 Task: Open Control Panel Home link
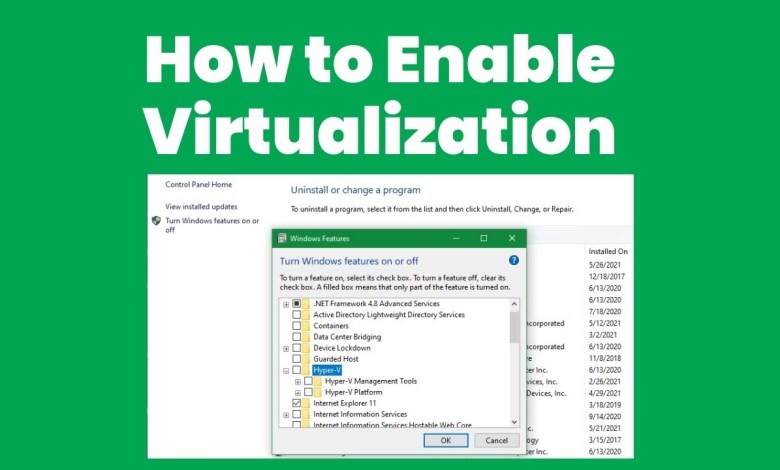tap(198, 185)
